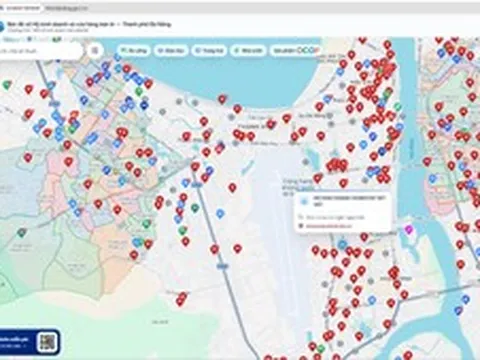Select the OCOP products filter chip

point(296,51)
